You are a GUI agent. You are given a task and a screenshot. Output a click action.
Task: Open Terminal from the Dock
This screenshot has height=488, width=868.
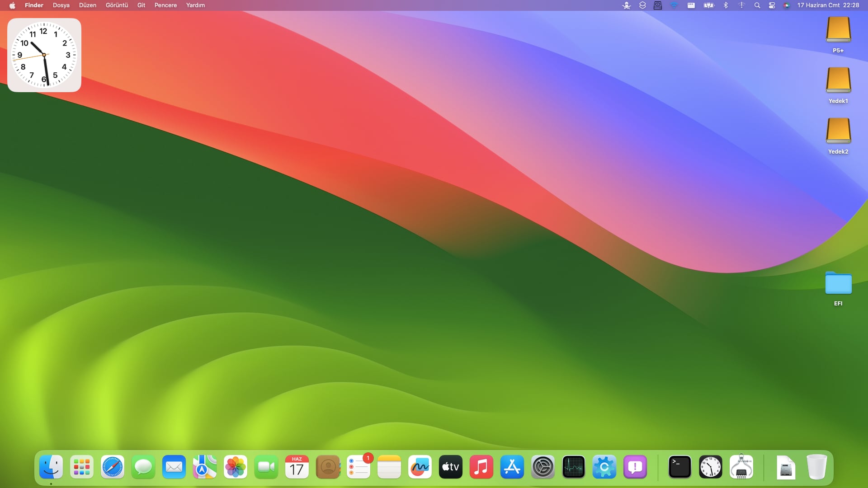coord(679,467)
